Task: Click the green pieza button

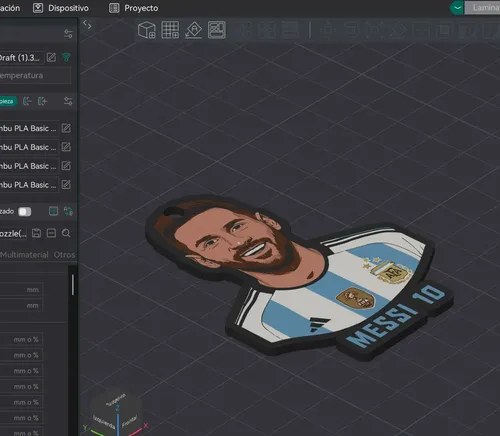Action: 8,101
